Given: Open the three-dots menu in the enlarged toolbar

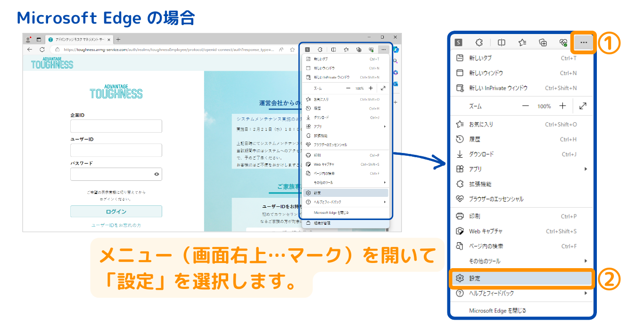Looking at the screenshot, I should point(584,42).
